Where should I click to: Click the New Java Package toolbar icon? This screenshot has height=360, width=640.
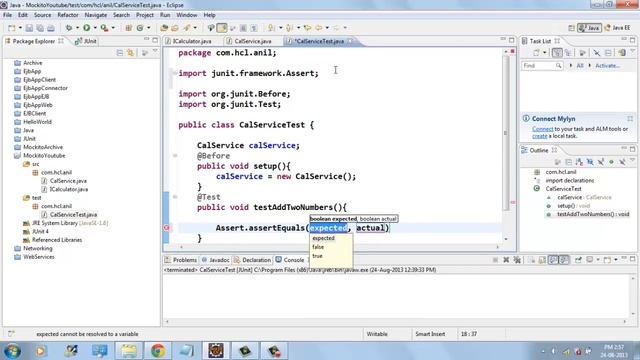(x=128, y=28)
